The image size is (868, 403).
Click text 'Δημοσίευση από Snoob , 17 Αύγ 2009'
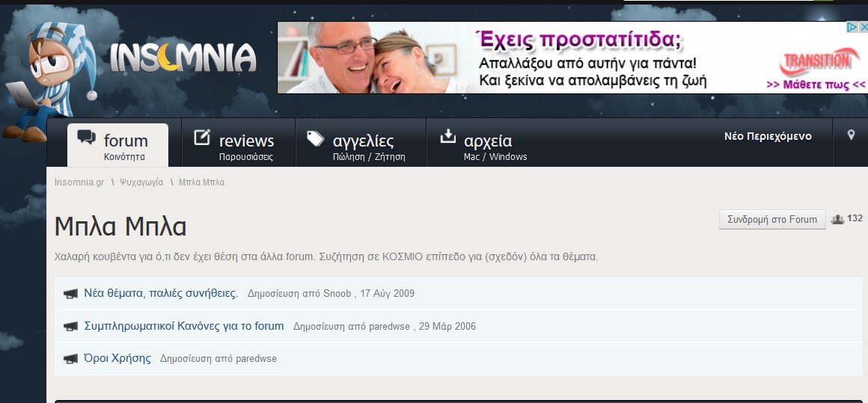click(331, 294)
